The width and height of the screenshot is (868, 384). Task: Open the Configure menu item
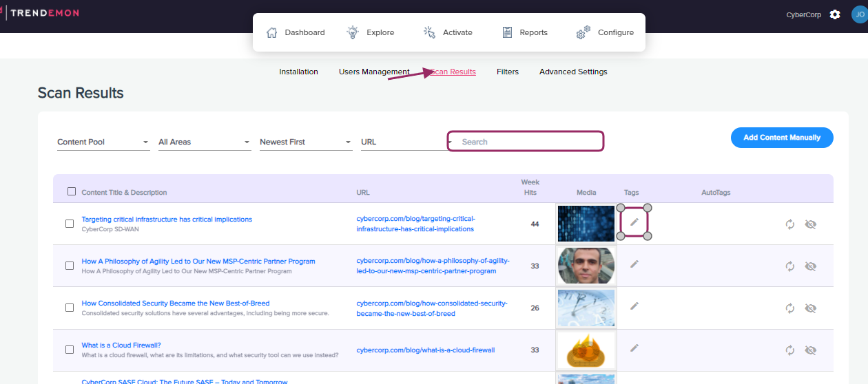[x=605, y=32]
